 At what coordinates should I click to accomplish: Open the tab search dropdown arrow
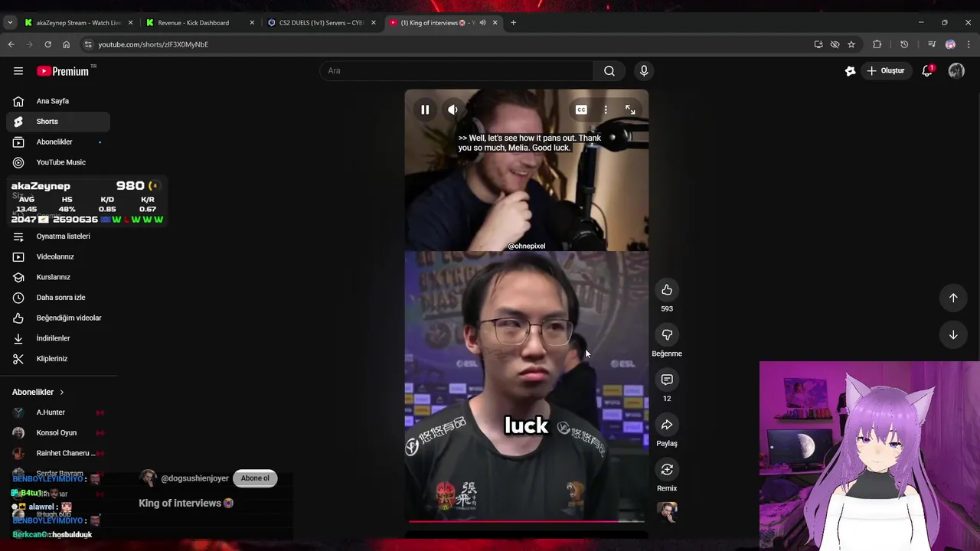click(10, 23)
